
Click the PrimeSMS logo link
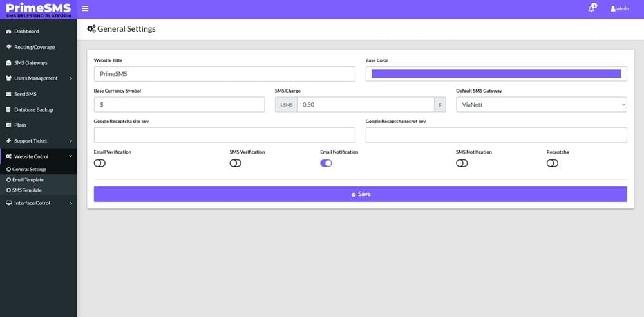[x=39, y=10]
